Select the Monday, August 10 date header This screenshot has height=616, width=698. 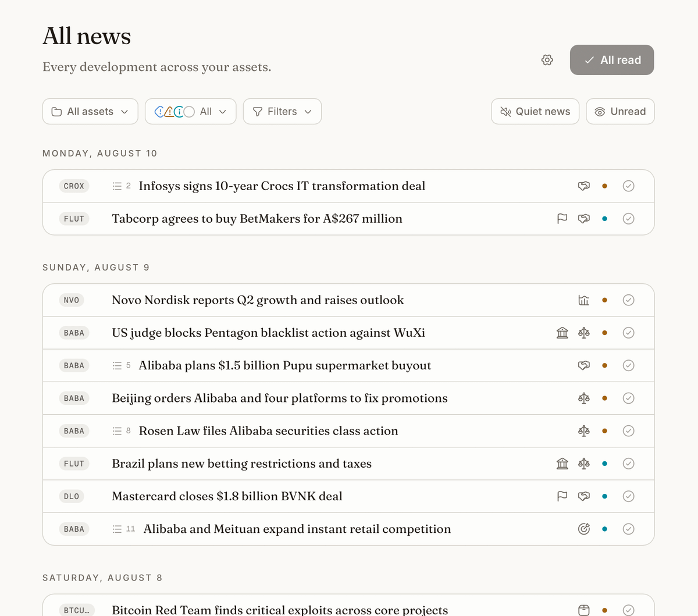tap(100, 154)
